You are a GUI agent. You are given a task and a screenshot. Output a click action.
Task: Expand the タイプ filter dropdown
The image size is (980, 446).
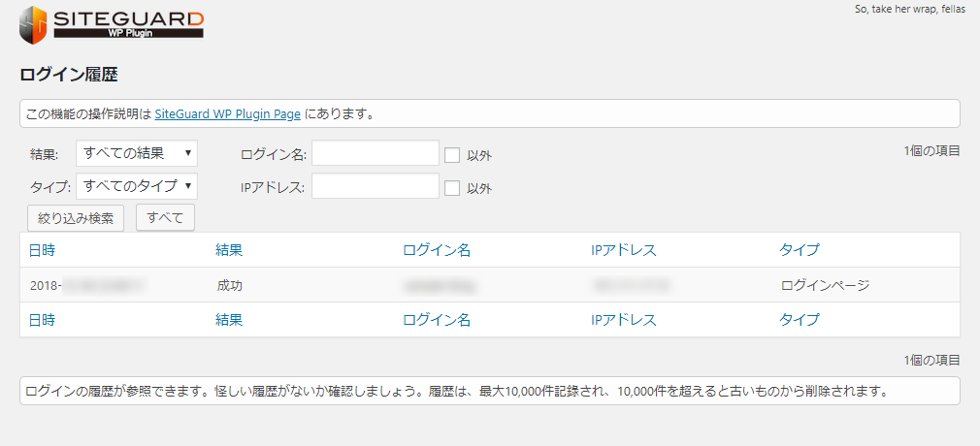point(136,186)
